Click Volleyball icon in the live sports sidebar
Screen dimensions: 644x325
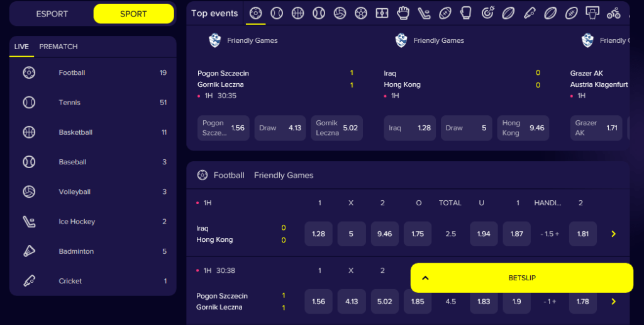click(x=29, y=191)
